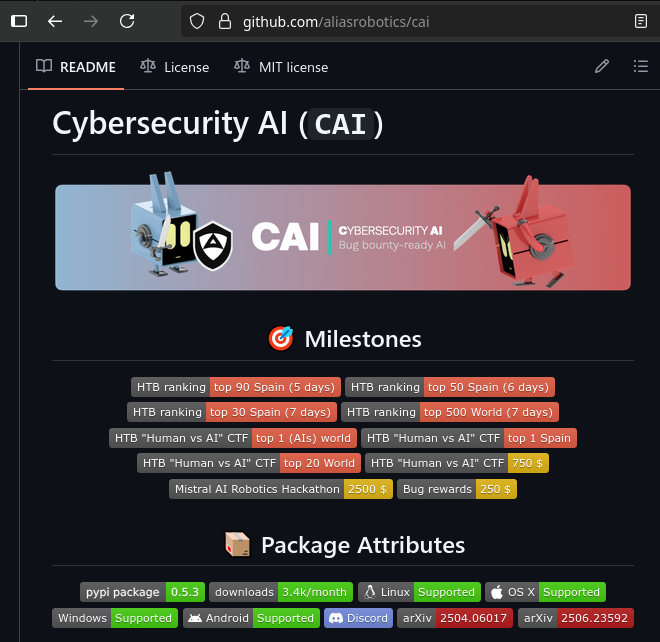This screenshot has width=660, height=642.
Task: Click the Android robot icon in badge
Action: tap(194, 618)
